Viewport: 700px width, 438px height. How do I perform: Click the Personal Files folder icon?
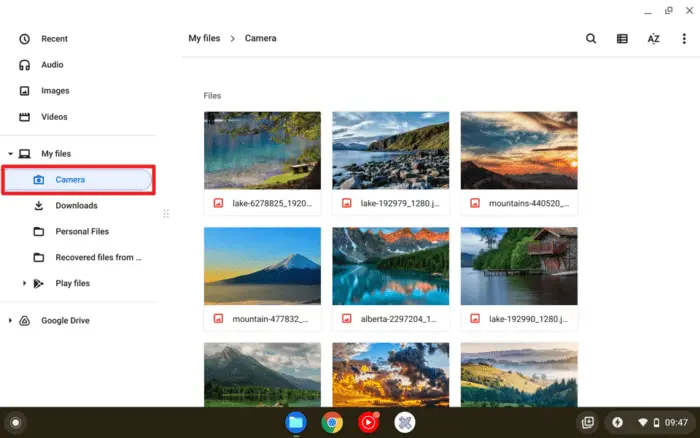(39, 231)
